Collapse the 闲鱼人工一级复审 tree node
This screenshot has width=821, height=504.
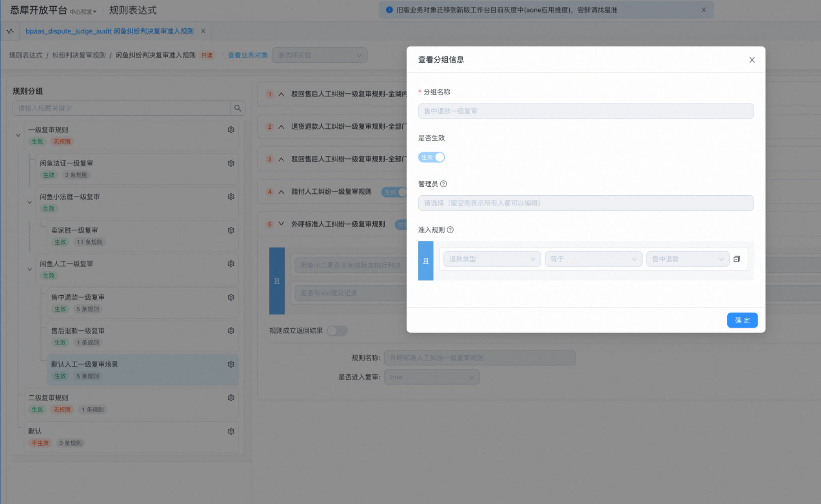30,270
